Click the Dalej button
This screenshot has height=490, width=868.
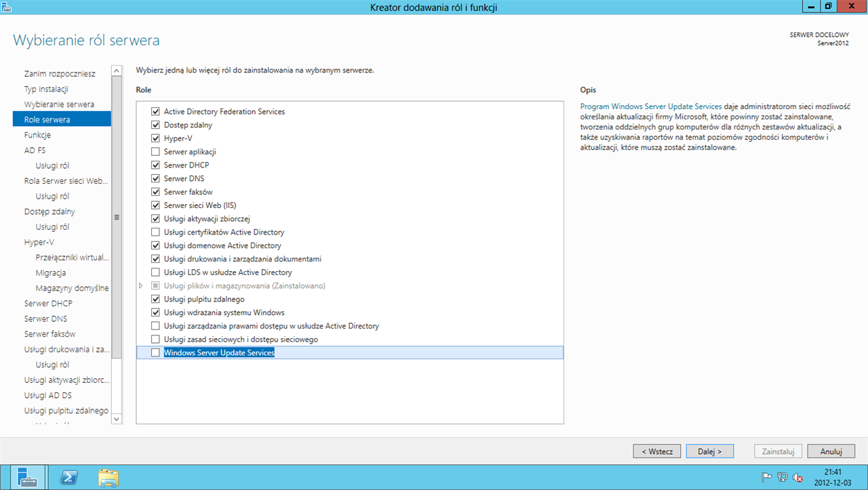click(710, 451)
